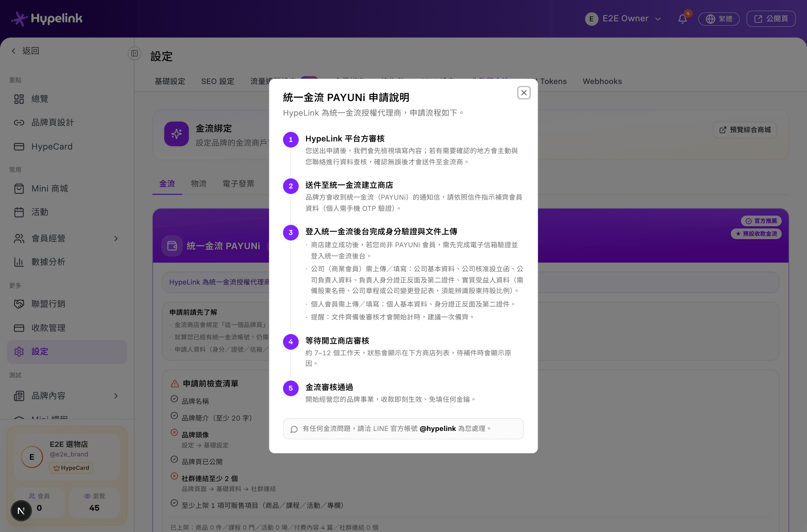The width and height of the screenshot is (807, 532).
Task: Click the round N button
Action: coord(21,511)
